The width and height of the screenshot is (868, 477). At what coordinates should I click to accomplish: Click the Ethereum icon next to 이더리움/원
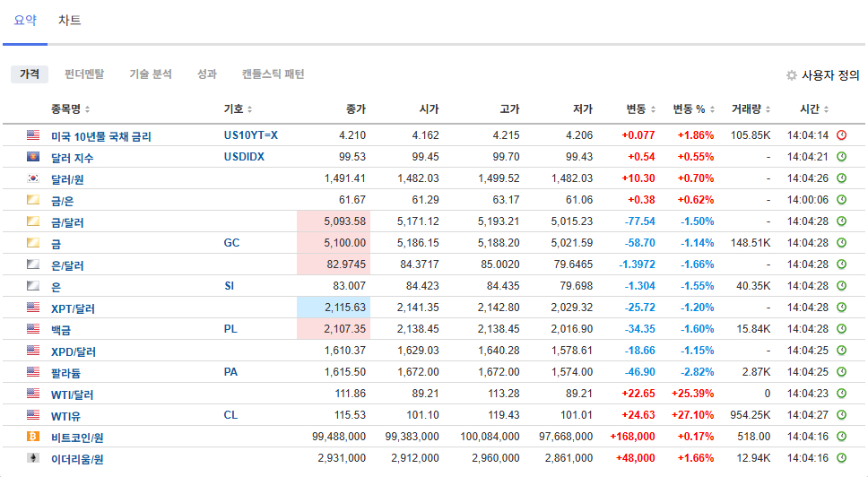[x=33, y=458]
